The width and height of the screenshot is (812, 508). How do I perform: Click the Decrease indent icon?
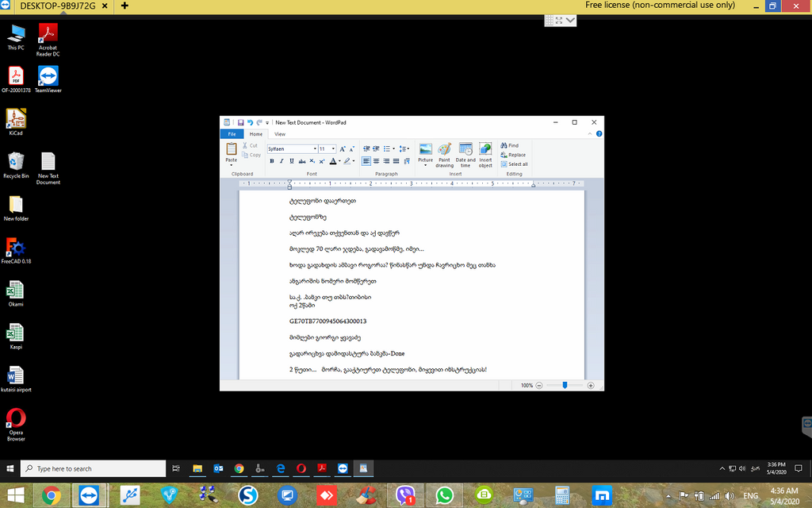tap(366, 148)
